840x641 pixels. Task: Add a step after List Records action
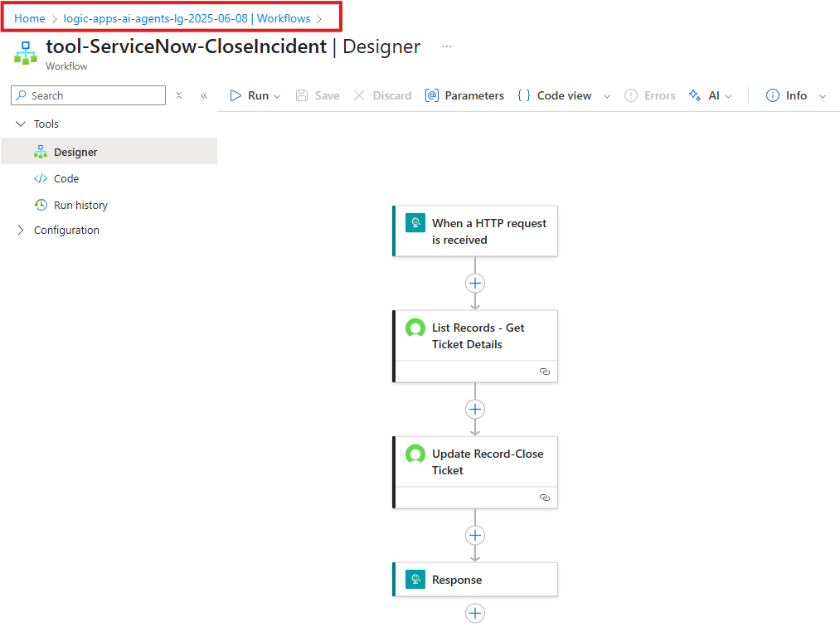(475, 409)
